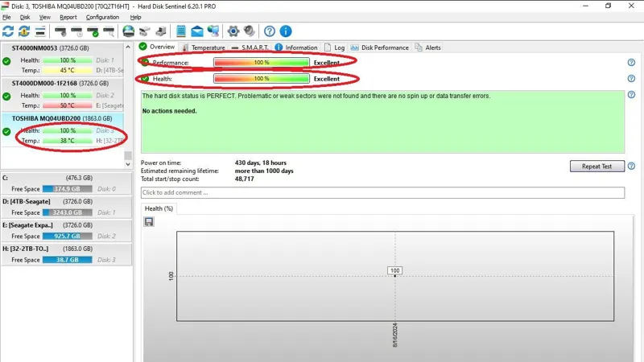Click the E: Seagate free space bar
Image resolution: width=644 pixels, height=362 pixels.
click(67, 237)
